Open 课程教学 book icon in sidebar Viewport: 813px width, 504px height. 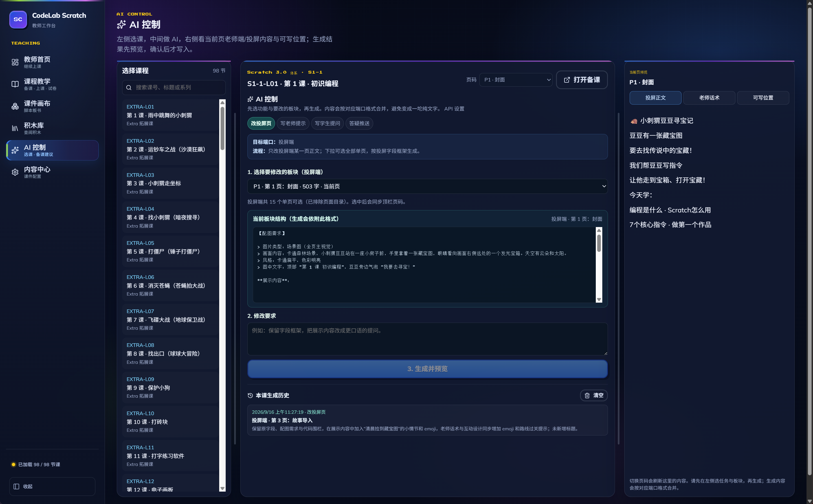click(15, 84)
